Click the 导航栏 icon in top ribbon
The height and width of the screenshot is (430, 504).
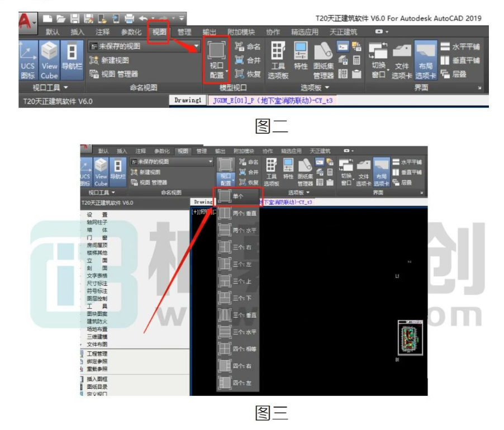tap(72, 60)
